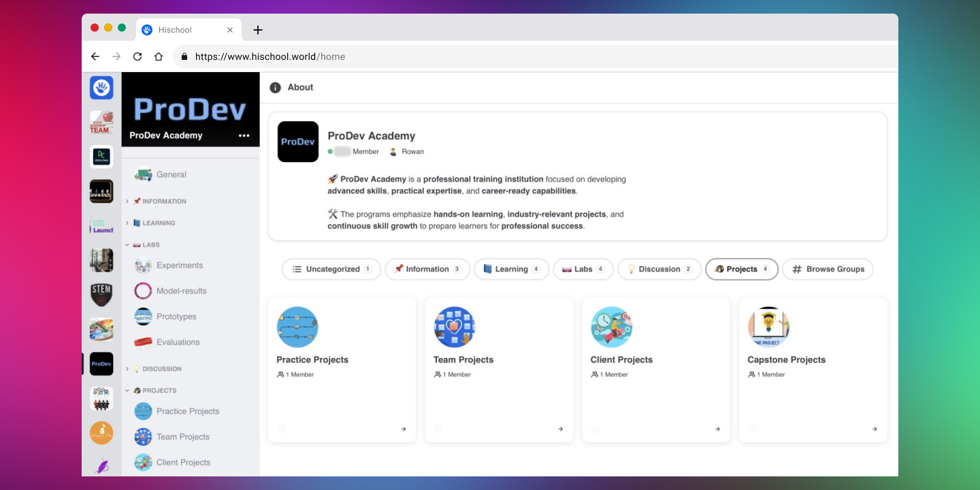Select the Information filter tab
Screen dimensions: 980x490
[427, 269]
